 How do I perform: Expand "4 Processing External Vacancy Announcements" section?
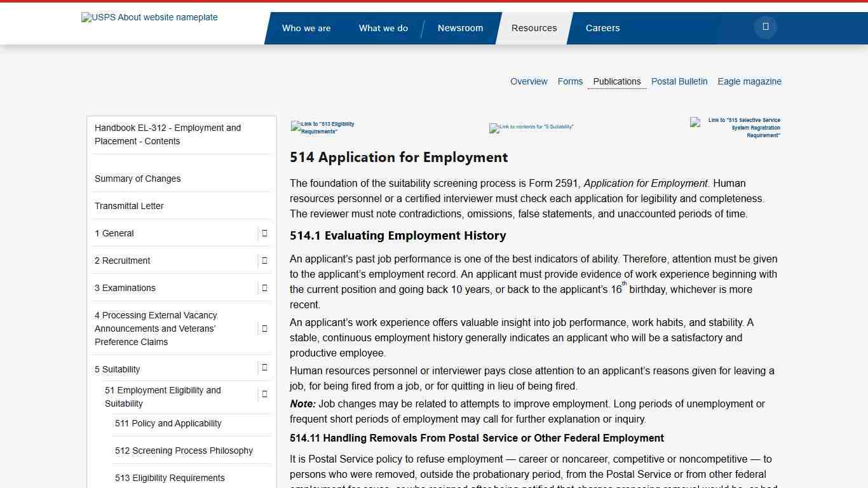pos(264,329)
